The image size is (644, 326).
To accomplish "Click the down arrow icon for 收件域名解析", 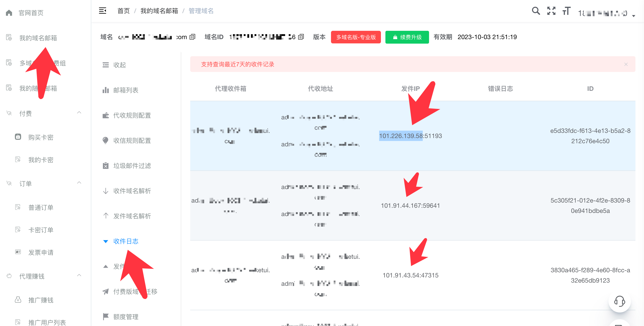I will click(x=105, y=191).
